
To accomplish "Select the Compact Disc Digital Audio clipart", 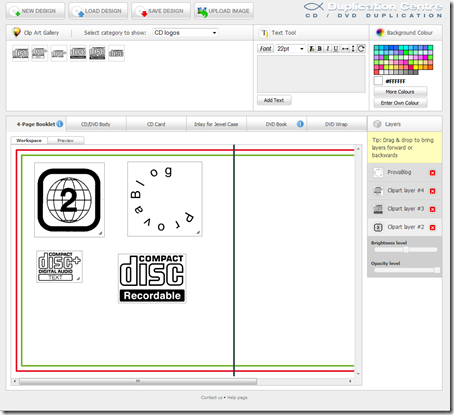I will [59, 267].
